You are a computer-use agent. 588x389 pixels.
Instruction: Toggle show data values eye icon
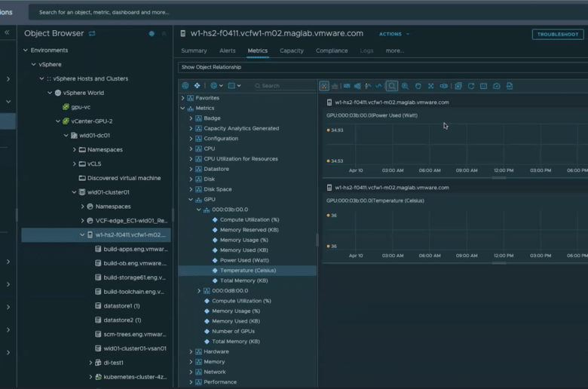[x=443, y=86]
